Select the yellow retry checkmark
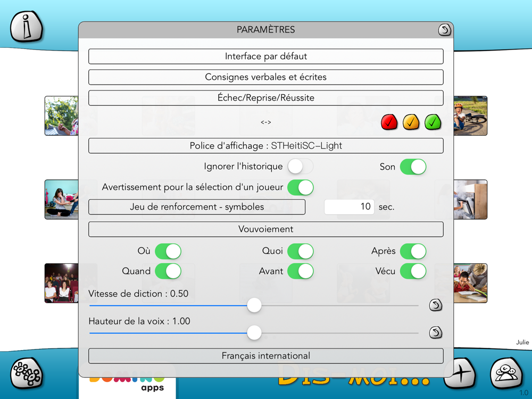The height and width of the screenshot is (399, 532). click(411, 122)
